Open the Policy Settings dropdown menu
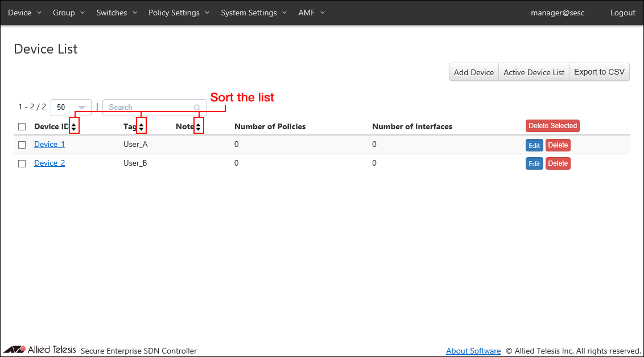 click(x=179, y=13)
